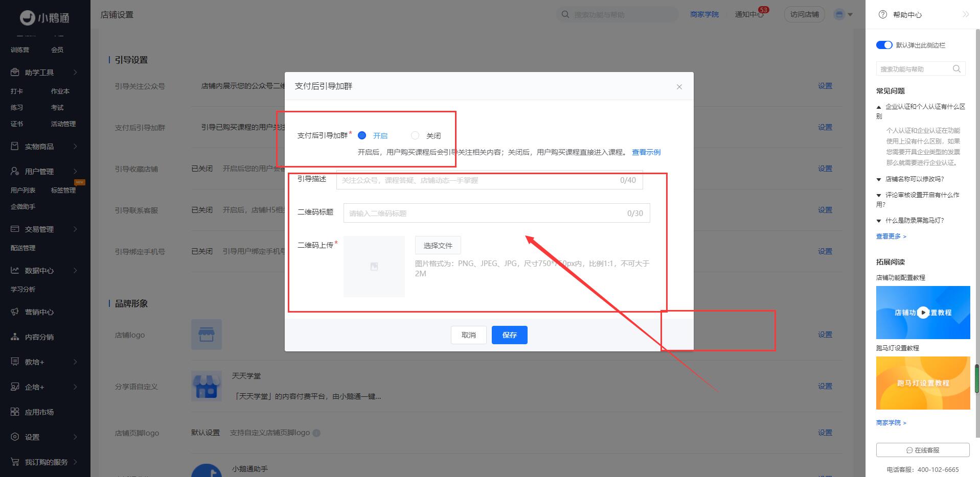Close the 支付后引导加群 dialog
This screenshot has height=477, width=980.
(679, 87)
